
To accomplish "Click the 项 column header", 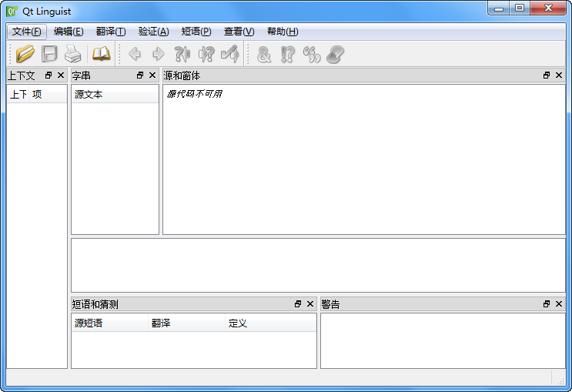I will tap(49, 95).
